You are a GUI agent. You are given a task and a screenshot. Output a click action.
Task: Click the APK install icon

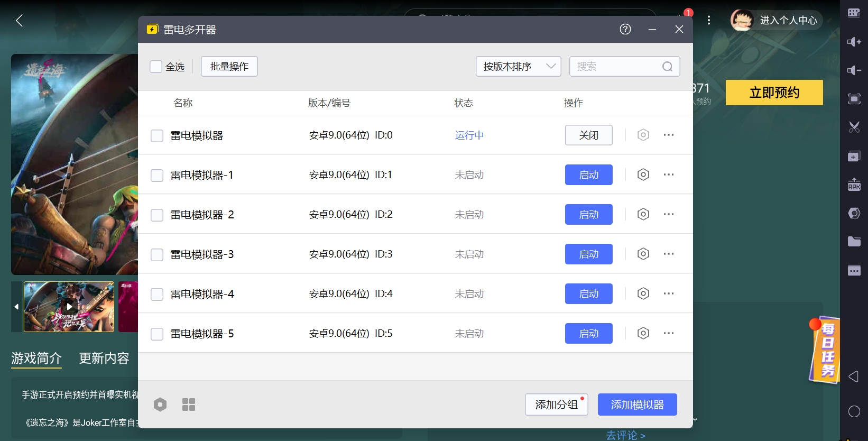click(854, 185)
